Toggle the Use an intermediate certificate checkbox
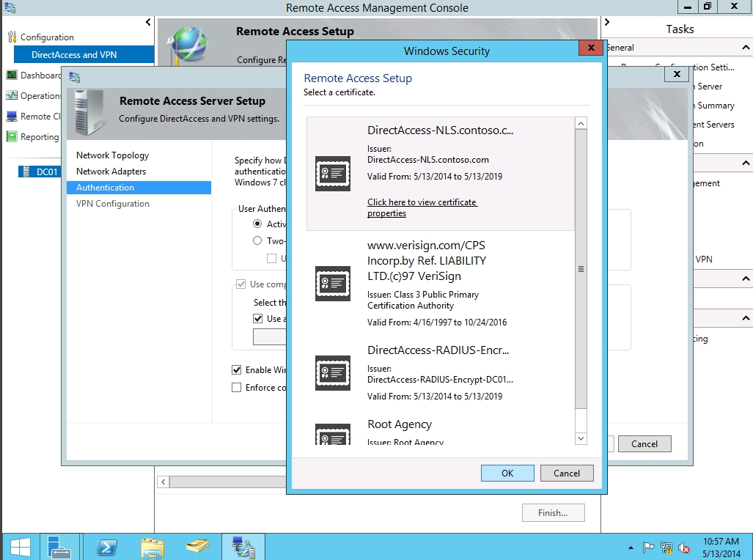 click(x=258, y=318)
